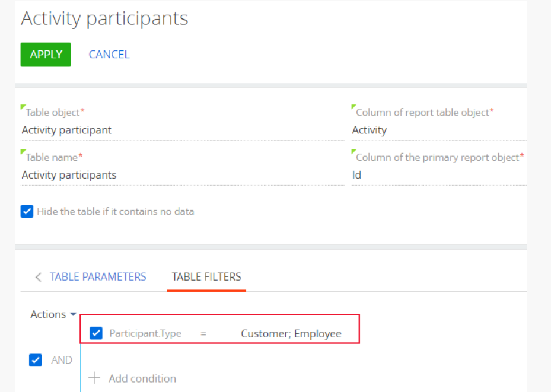Switch to the Table Parameters tab
The image size is (551, 392).
pos(98,277)
